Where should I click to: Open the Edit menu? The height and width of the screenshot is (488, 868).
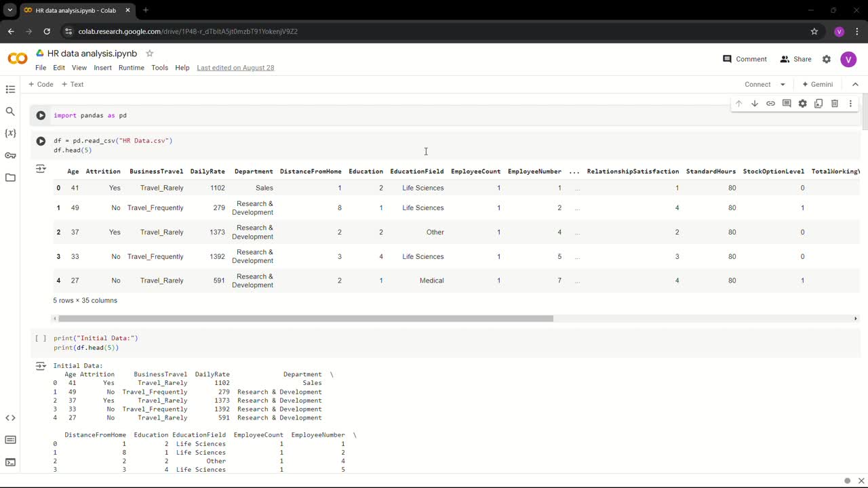point(59,68)
